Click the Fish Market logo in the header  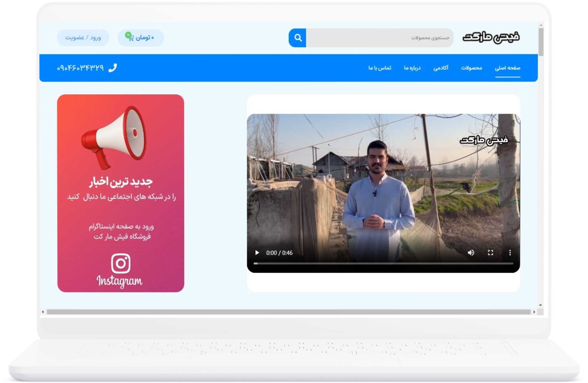(x=491, y=37)
